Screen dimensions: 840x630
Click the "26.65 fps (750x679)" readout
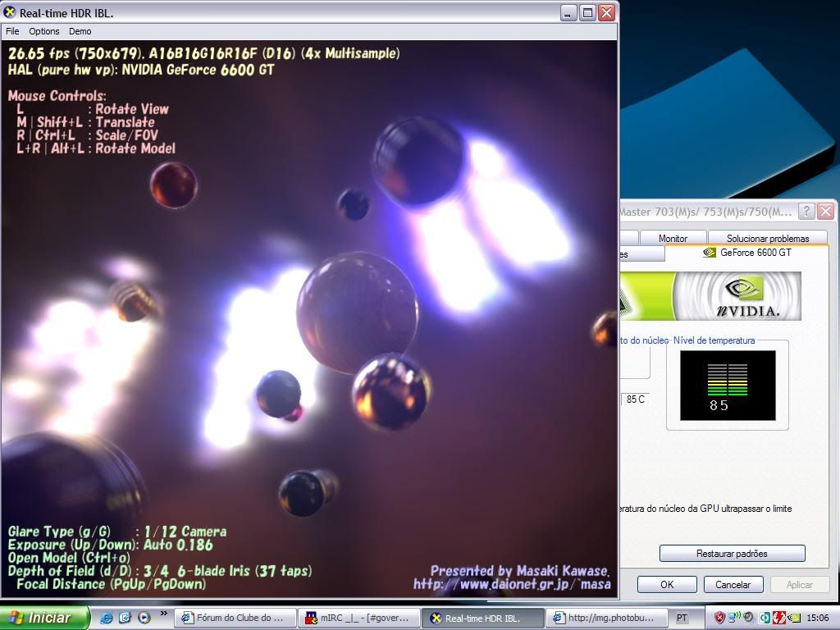(75, 53)
